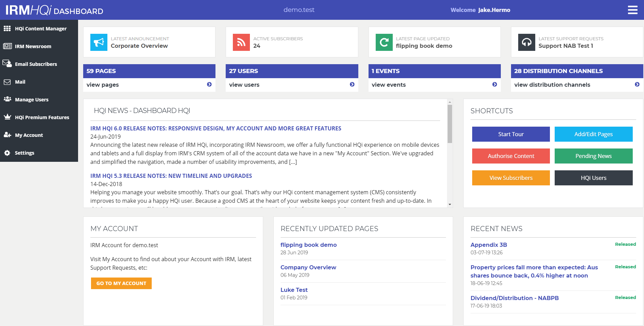Click the green refresh Latest Page Updated icon
644x326 pixels.
(x=384, y=42)
